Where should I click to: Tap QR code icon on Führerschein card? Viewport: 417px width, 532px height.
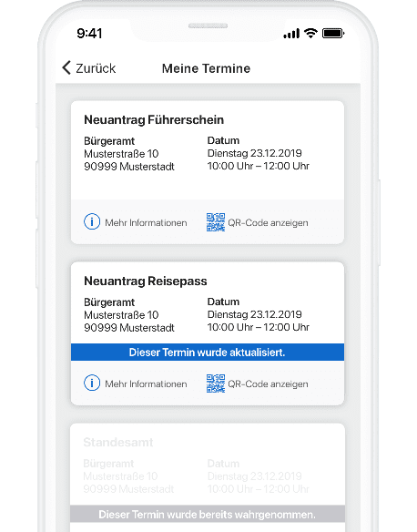[216, 222]
